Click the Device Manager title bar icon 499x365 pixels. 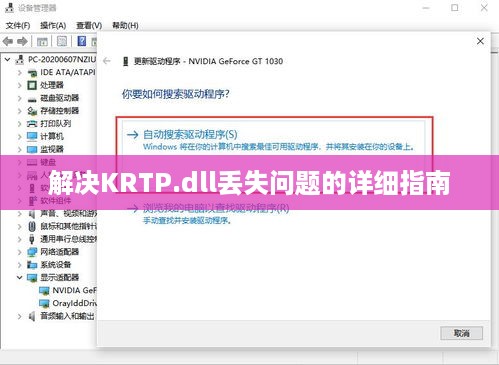pyautogui.click(x=9, y=7)
